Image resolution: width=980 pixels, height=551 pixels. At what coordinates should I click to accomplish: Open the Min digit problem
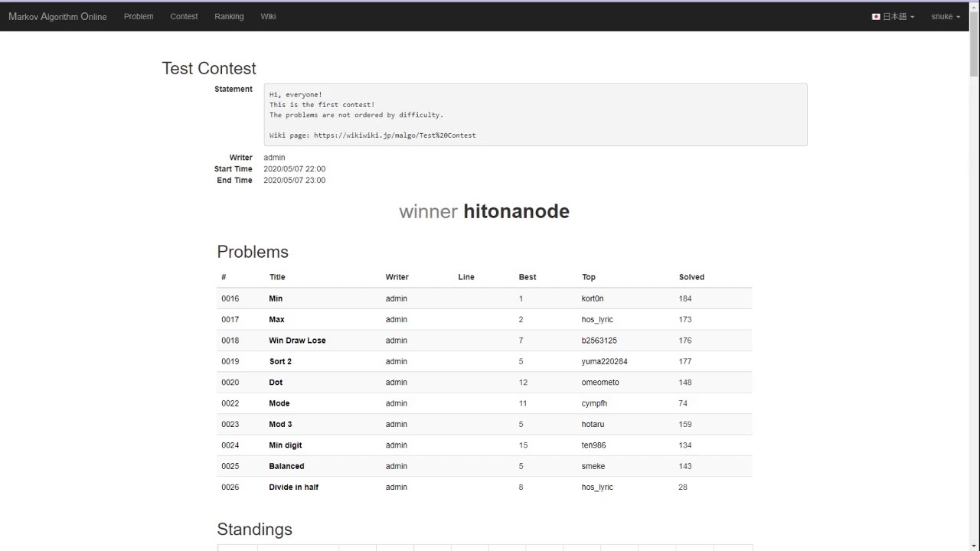(286, 445)
